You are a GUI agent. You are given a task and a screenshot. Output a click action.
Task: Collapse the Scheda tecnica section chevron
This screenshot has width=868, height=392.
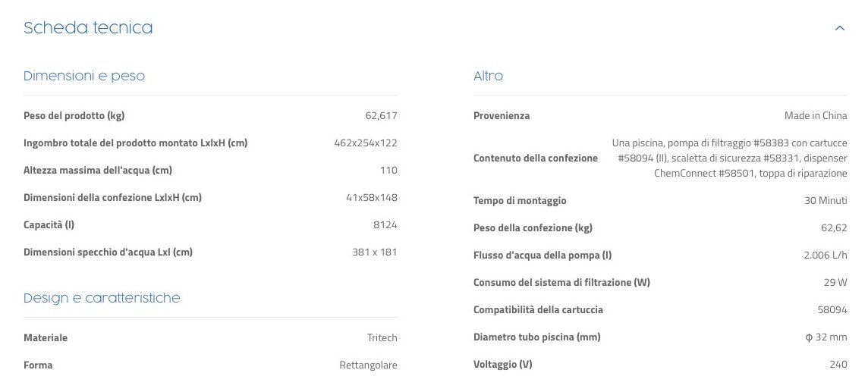click(839, 28)
